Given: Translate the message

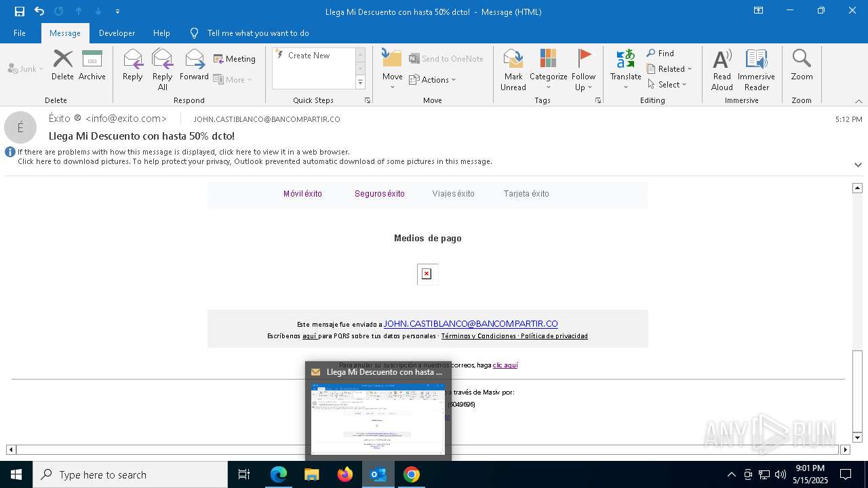Looking at the screenshot, I should point(625,69).
